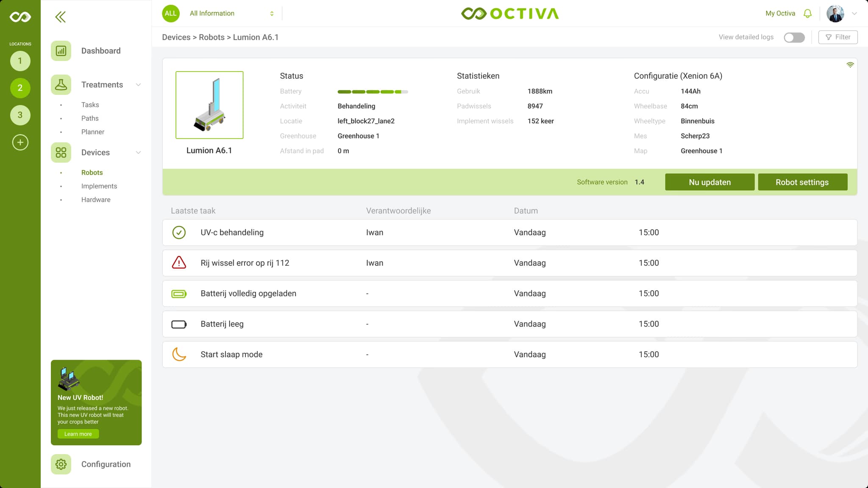Select location 3 circle
868x488 pixels.
pos(20,115)
